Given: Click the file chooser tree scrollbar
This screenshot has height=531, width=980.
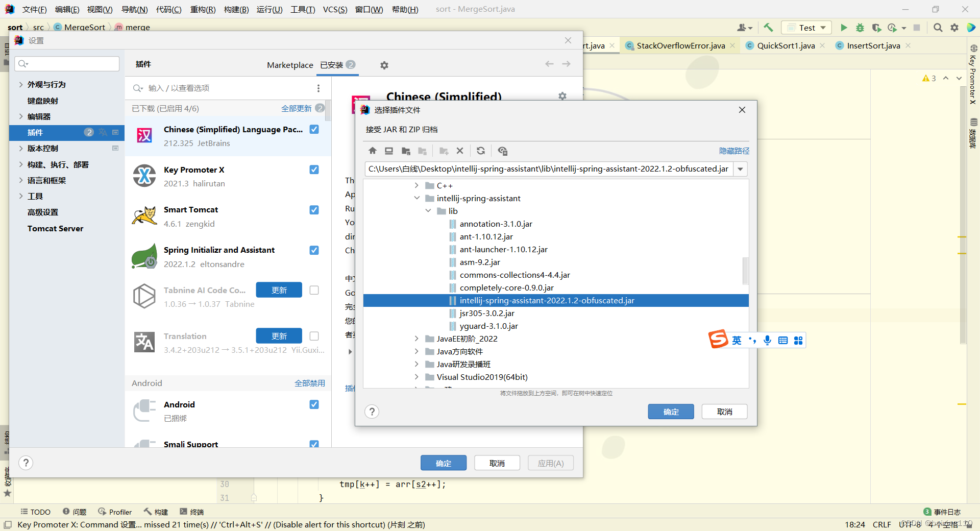Looking at the screenshot, I should [745, 271].
